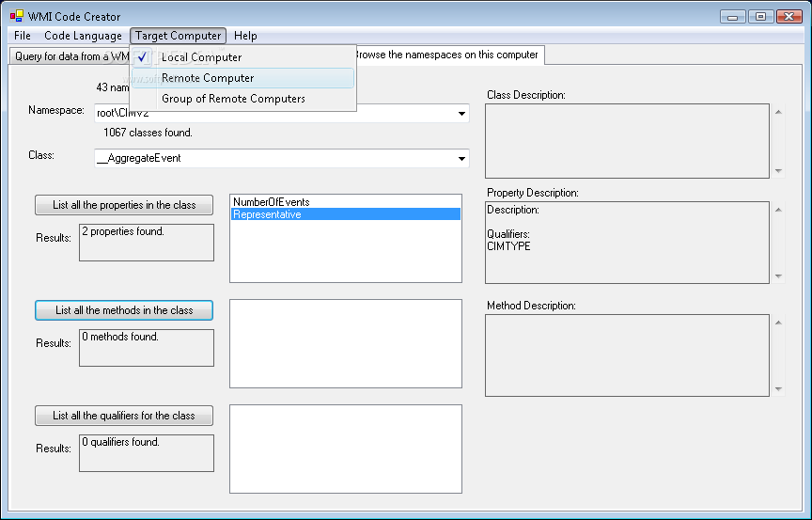Close the Target Computer menu
This screenshot has height=520, width=812.
pos(179,36)
